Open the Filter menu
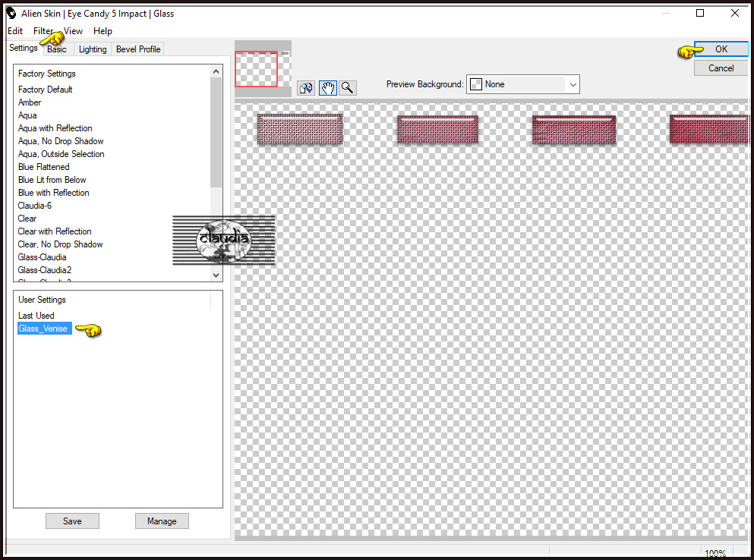 pyautogui.click(x=43, y=31)
